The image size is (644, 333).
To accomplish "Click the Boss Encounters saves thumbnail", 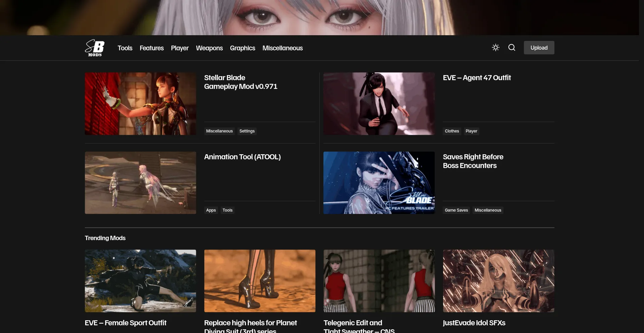I will (x=379, y=183).
